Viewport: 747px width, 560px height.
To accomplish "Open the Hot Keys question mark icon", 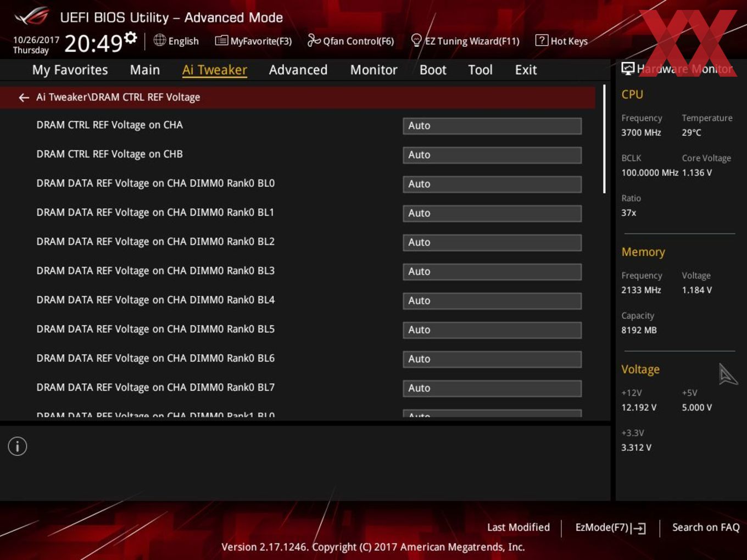I will pyautogui.click(x=542, y=40).
